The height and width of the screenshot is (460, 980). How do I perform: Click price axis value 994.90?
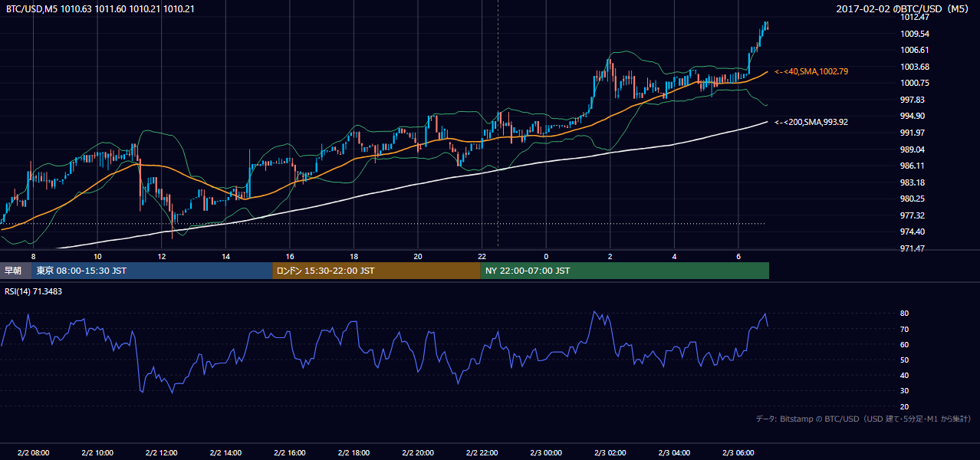913,116
